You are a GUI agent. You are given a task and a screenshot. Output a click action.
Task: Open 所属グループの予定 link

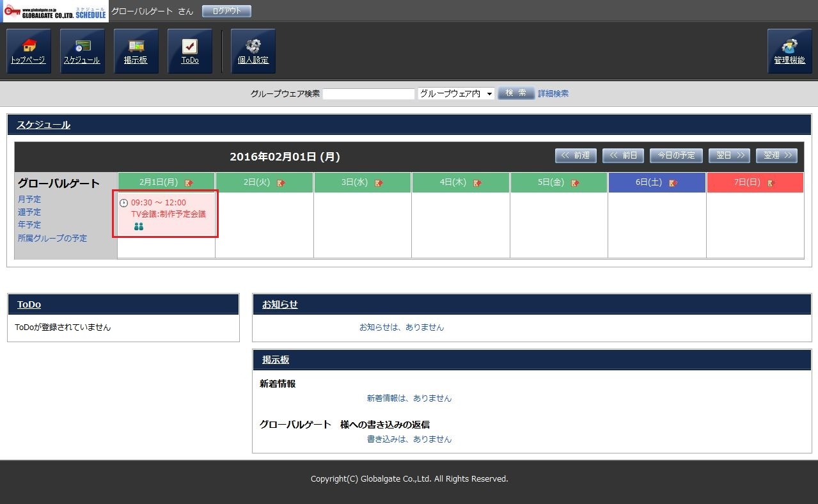point(52,238)
